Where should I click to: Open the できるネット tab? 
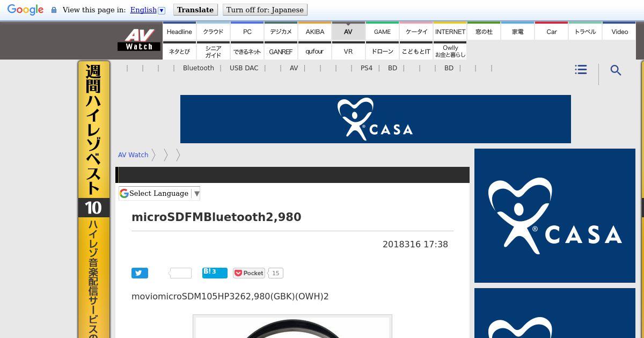coord(247,51)
